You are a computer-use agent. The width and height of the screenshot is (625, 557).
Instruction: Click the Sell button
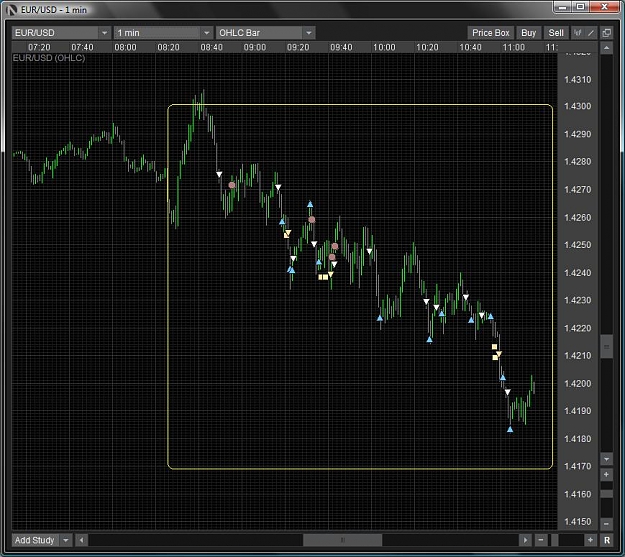click(556, 33)
